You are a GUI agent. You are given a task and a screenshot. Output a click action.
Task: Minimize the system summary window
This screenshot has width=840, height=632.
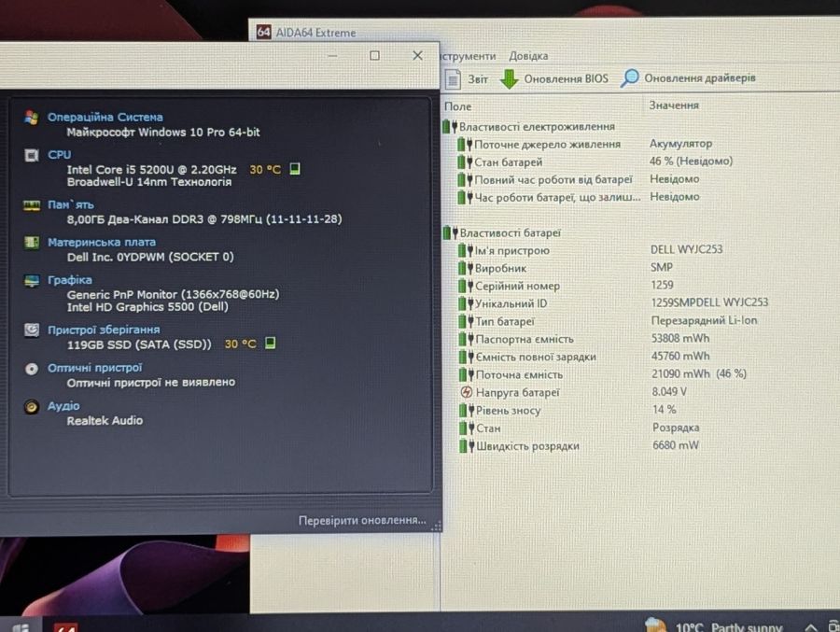[x=332, y=56]
